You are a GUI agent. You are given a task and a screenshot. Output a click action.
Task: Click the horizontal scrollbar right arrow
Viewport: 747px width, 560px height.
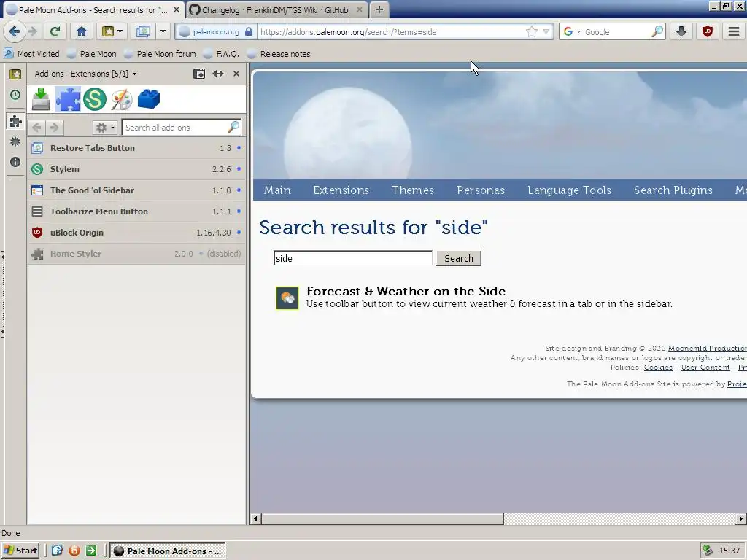[x=741, y=518]
